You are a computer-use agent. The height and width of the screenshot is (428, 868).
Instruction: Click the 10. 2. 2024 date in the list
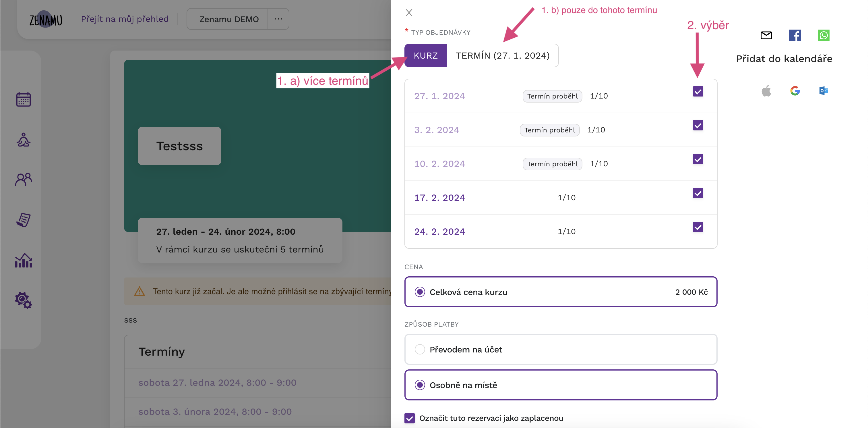(439, 163)
